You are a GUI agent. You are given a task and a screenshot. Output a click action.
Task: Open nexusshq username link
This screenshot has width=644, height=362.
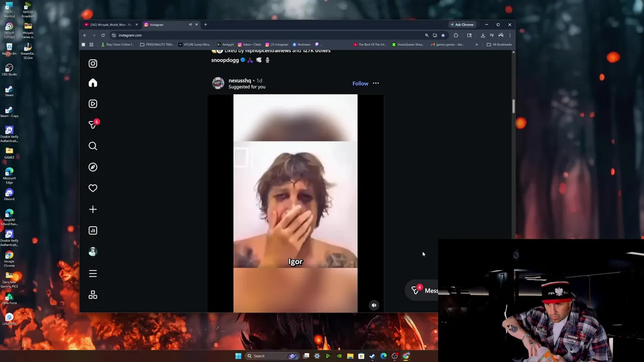point(239,80)
